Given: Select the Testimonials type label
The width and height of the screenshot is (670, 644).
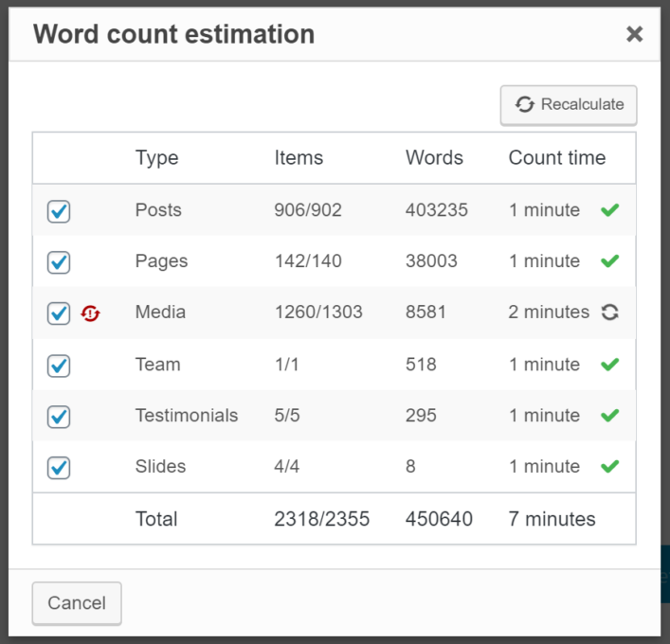Looking at the screenshot, I should 187,416.
